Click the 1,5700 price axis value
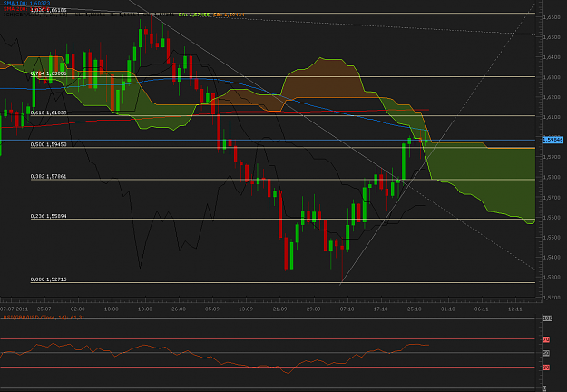Image resolution: width=567 pixels, height=392 pixels. (x=552, y=198)
